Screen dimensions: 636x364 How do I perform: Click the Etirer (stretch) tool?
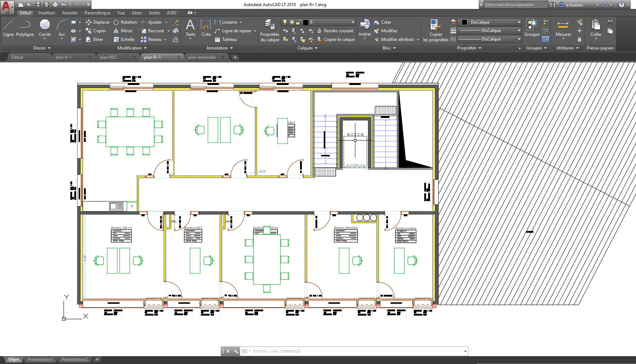pos(94,39)
